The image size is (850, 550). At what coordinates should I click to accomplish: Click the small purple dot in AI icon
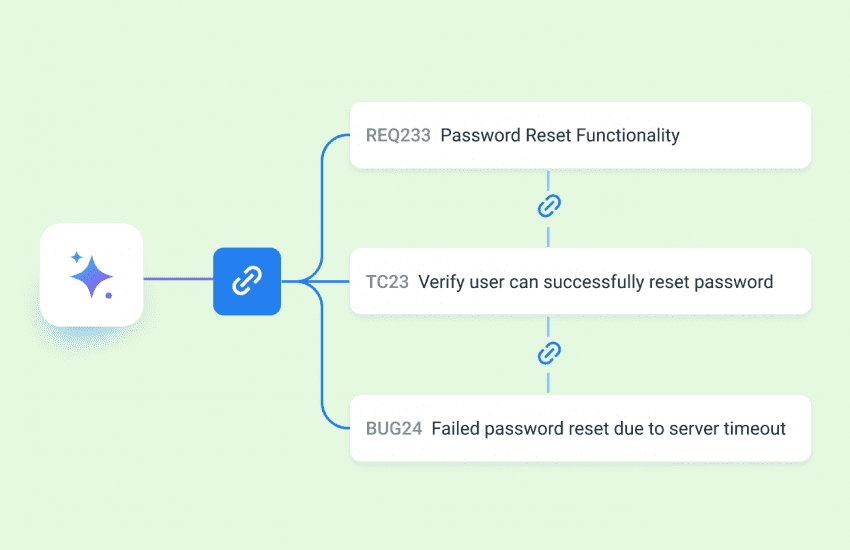tap(108, 295)
